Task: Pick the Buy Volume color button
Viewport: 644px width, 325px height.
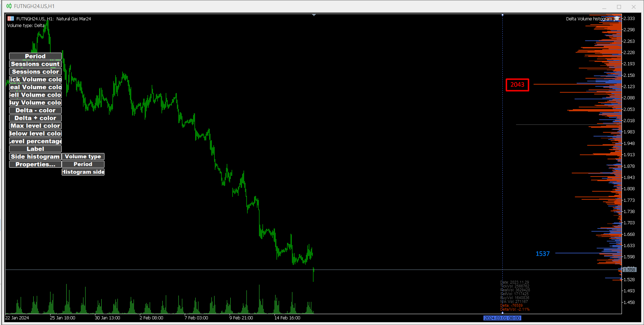Action: pyautogui.click(x=35, y=102)
